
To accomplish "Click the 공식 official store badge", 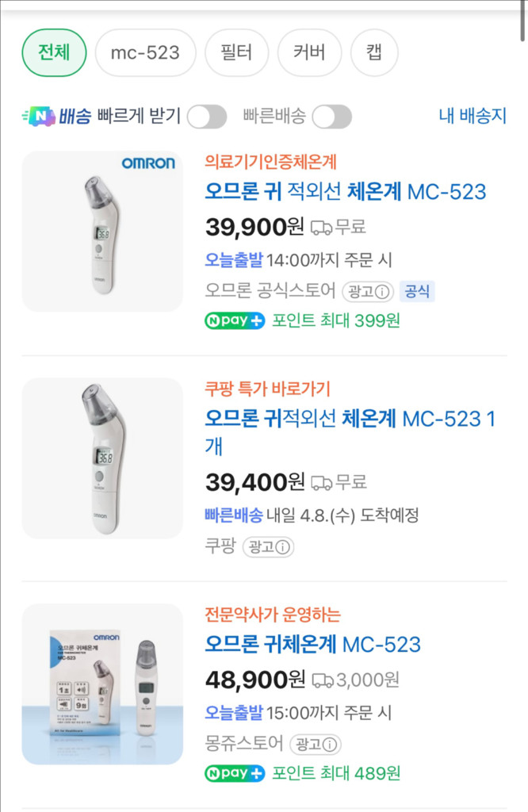I will tap(419, 292).
